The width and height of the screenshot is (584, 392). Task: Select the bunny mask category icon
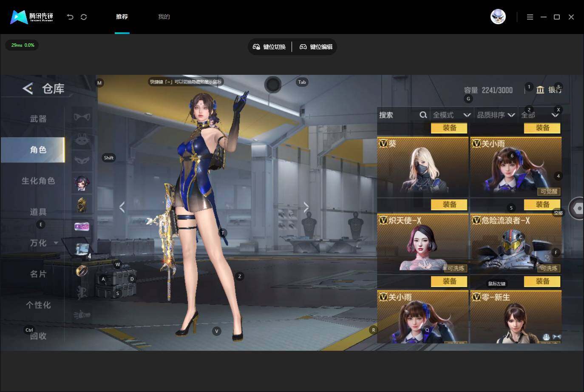82,139
